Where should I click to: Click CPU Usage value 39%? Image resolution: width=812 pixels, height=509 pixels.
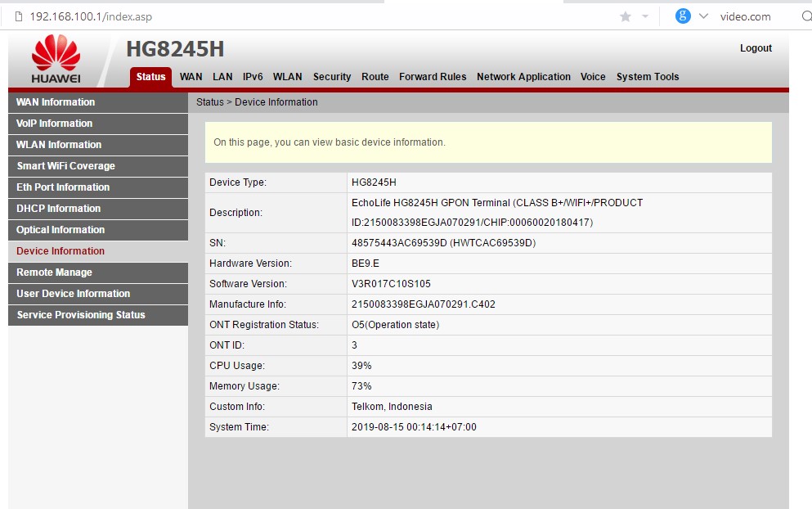click(361, 366)
